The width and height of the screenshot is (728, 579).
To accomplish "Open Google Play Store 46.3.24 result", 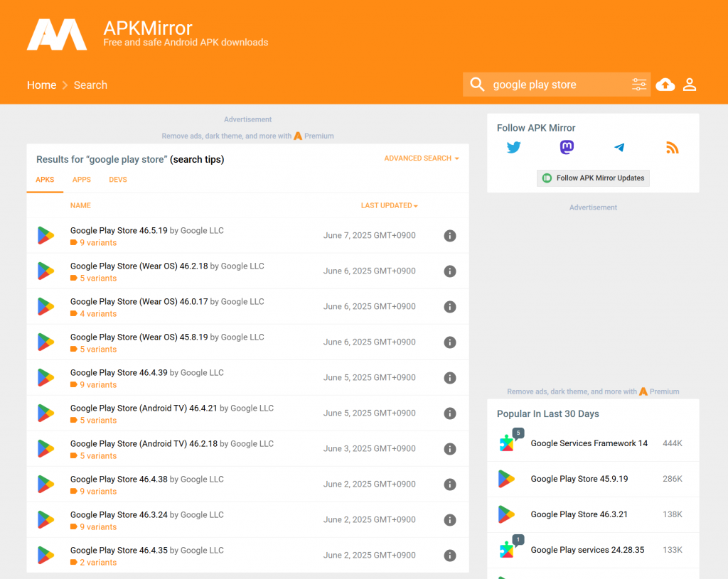I will (119, 514).
